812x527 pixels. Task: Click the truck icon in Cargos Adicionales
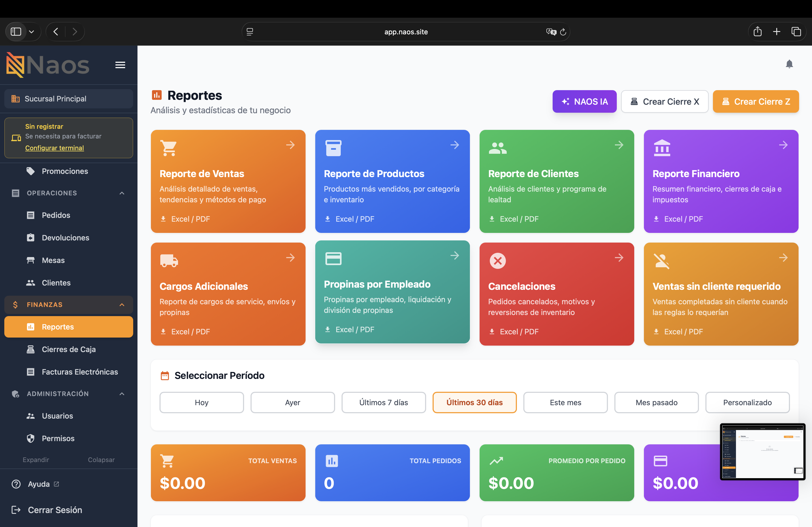169,261
